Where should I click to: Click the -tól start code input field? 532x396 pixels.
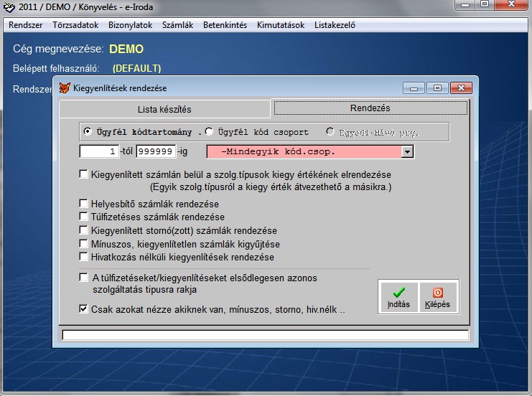pos(99,152)
